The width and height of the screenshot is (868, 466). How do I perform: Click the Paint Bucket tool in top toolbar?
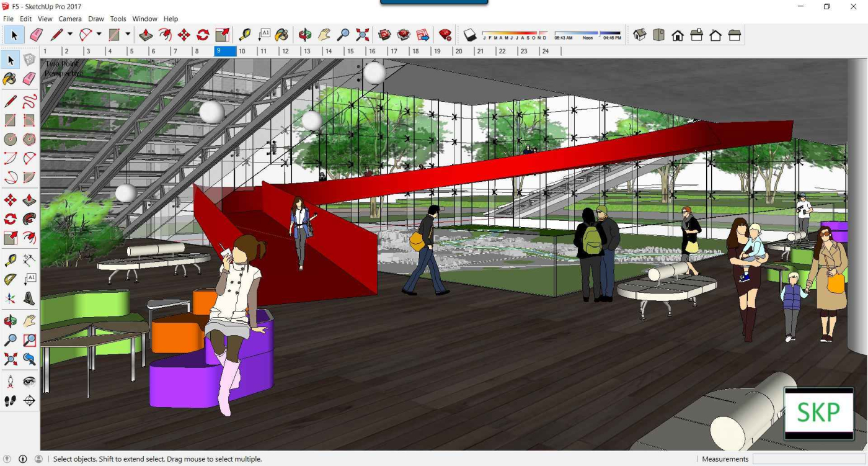(281, 35)
